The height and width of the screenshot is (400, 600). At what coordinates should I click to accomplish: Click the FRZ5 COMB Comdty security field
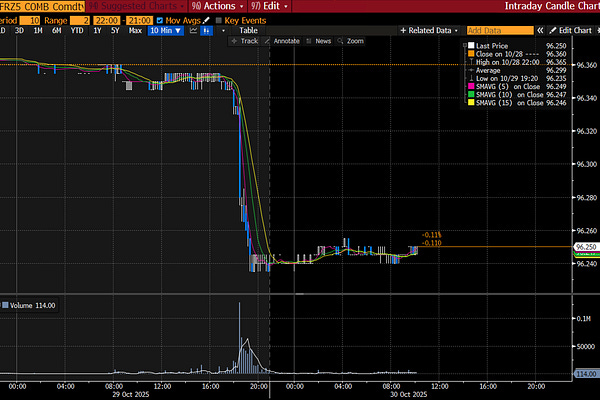click(x=42, y=6)
